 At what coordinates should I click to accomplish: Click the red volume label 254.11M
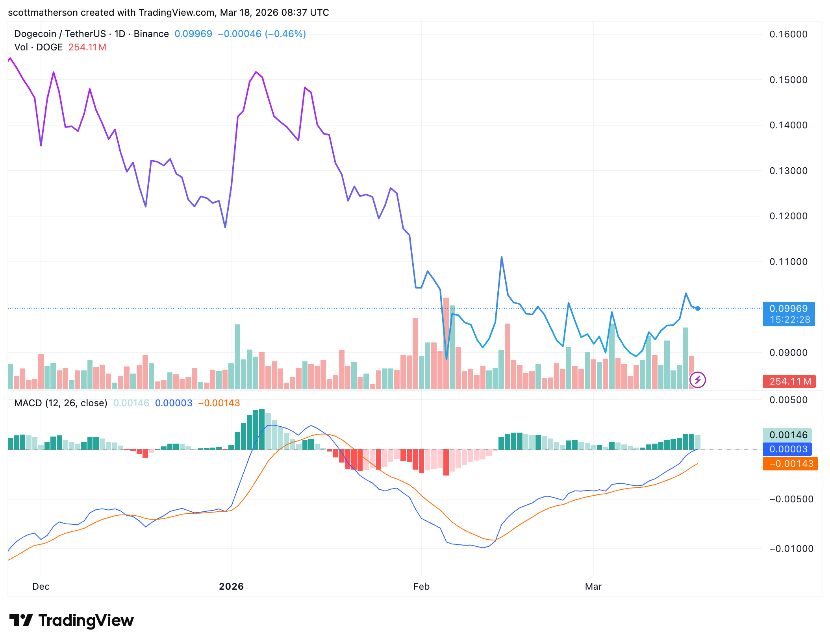click(789, 381)
